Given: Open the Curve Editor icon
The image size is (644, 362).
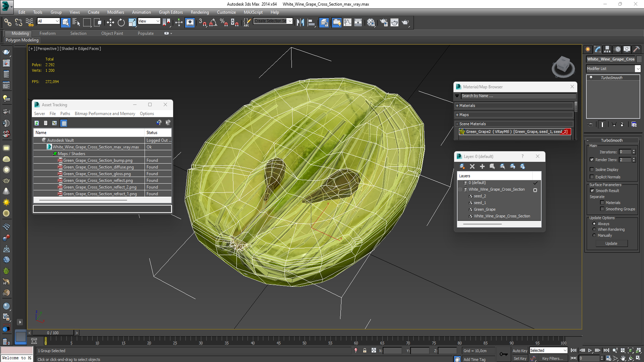Looking at the screenshot, I should pos(347,22).
